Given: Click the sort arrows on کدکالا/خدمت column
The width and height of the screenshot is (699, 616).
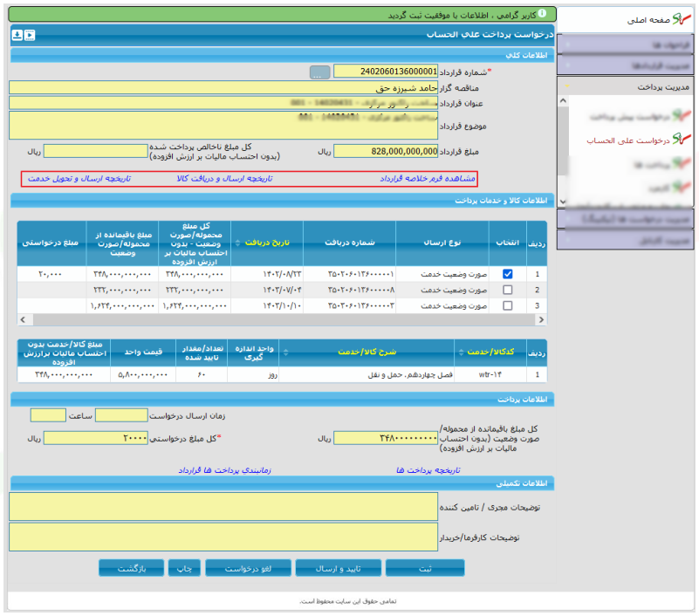Looking at the screenshot, I should pos(461,352).
